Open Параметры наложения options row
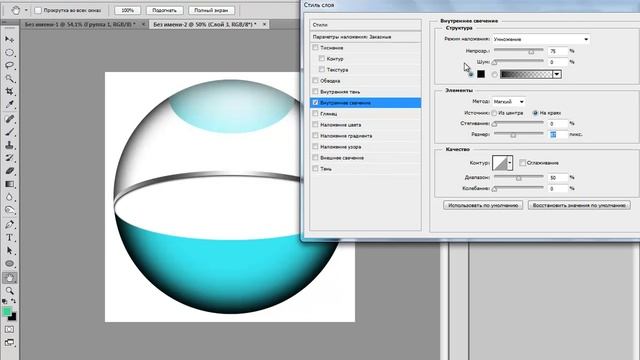 point(365,37)
